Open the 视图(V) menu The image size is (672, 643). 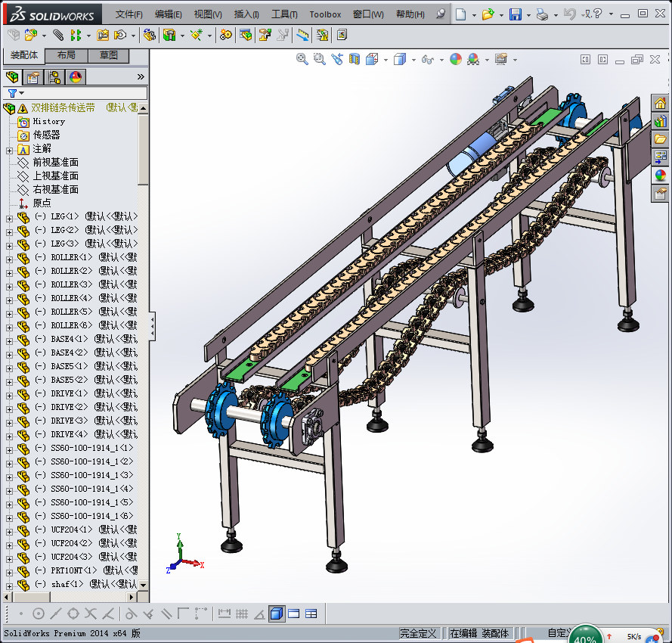tap(208, 14)
